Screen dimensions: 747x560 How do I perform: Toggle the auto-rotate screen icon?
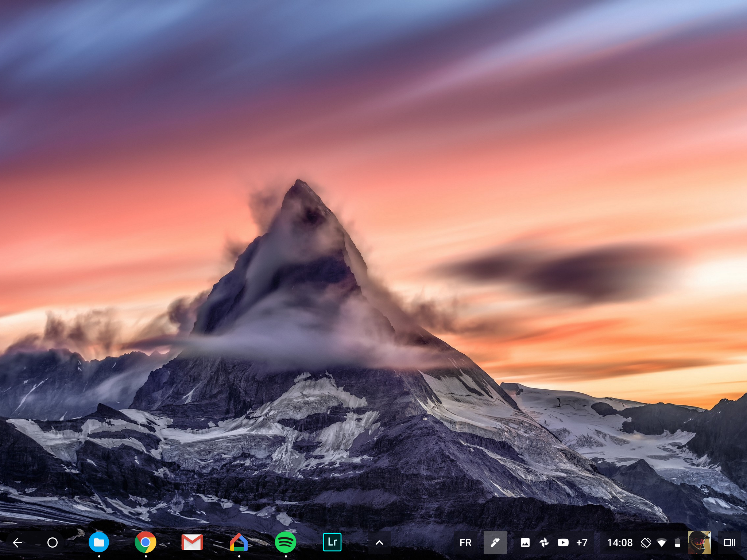(646, 542)
